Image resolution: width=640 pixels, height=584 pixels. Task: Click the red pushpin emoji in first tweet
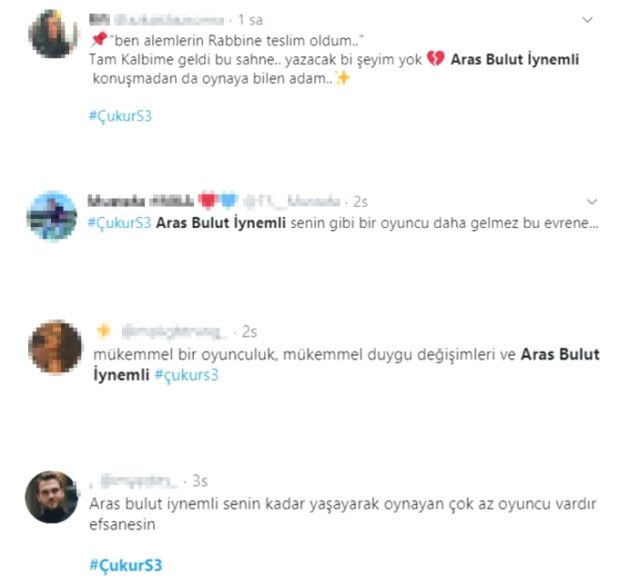(98, 40)
